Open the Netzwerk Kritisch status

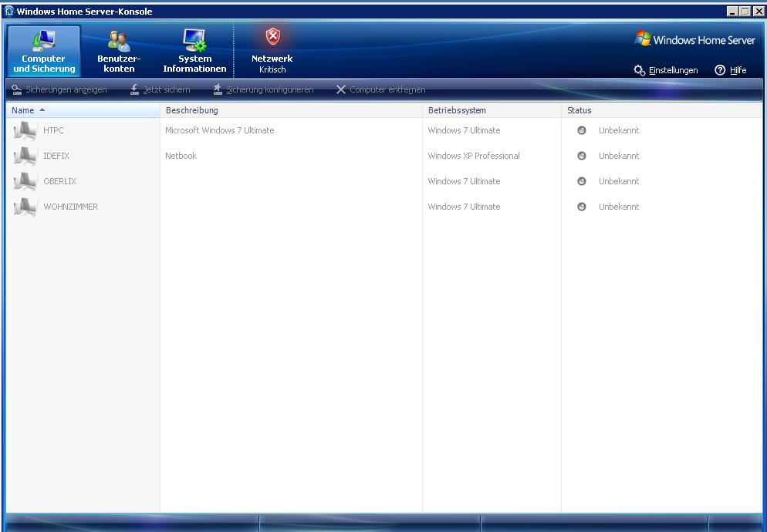[x=272, y=52]
